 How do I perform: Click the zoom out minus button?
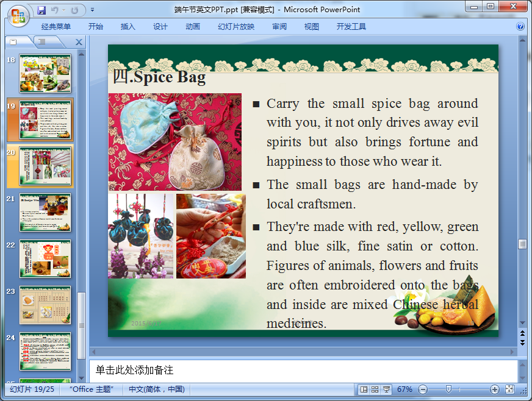pyautogui.click(x=423, y=390)
